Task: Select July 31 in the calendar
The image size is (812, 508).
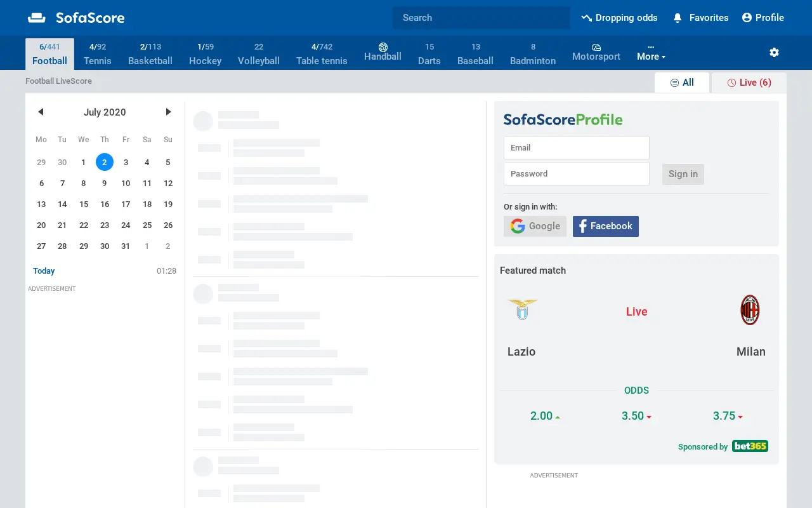Action: (126, 246)
